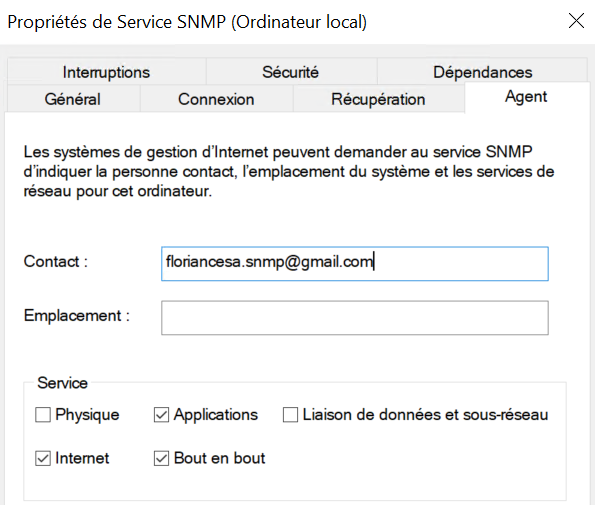Uncheck the Applications service checkbox
The image size is (595, 505).
tap(161, 414)
